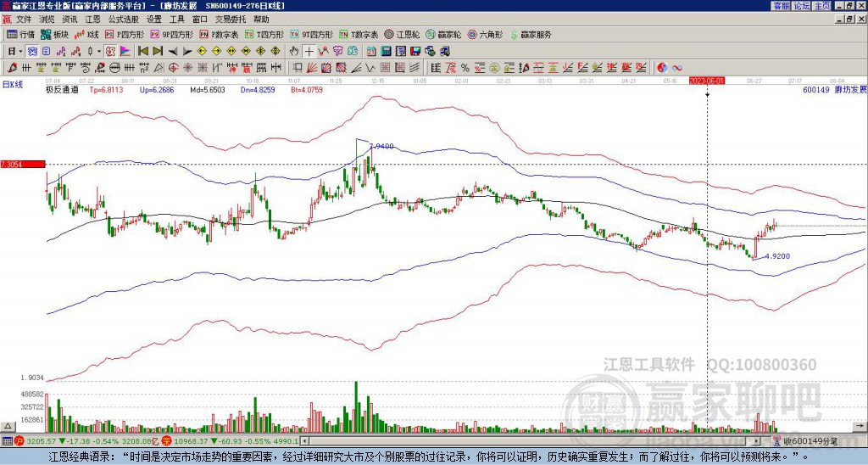Click the 600149 廊坊发展 stock label
This screenshot has width=868, height=465.
point(835,90)
